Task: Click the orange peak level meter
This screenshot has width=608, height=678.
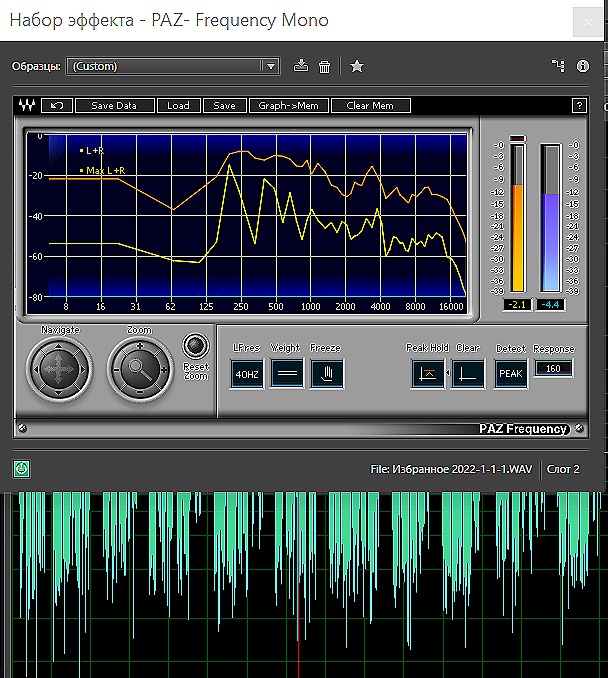Action: click(x=517, y=218)
